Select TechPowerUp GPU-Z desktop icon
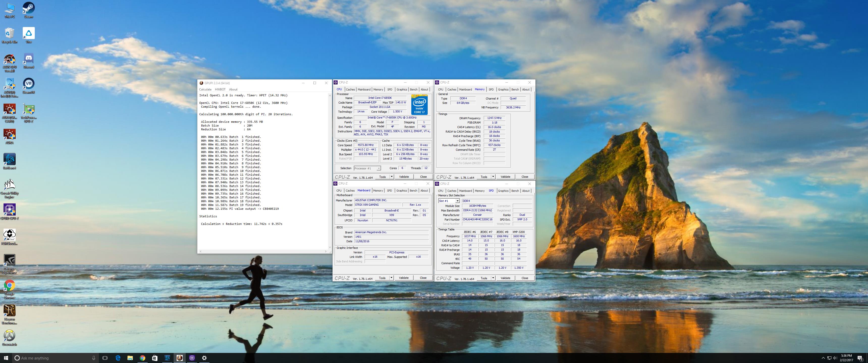This screenshot has height=363, width=868. (29, 113)
